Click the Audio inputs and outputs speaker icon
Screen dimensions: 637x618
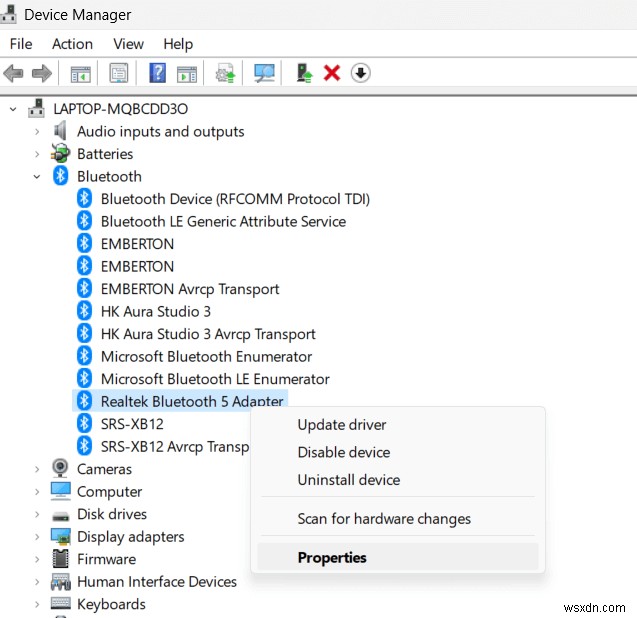[x=61, y=131]
